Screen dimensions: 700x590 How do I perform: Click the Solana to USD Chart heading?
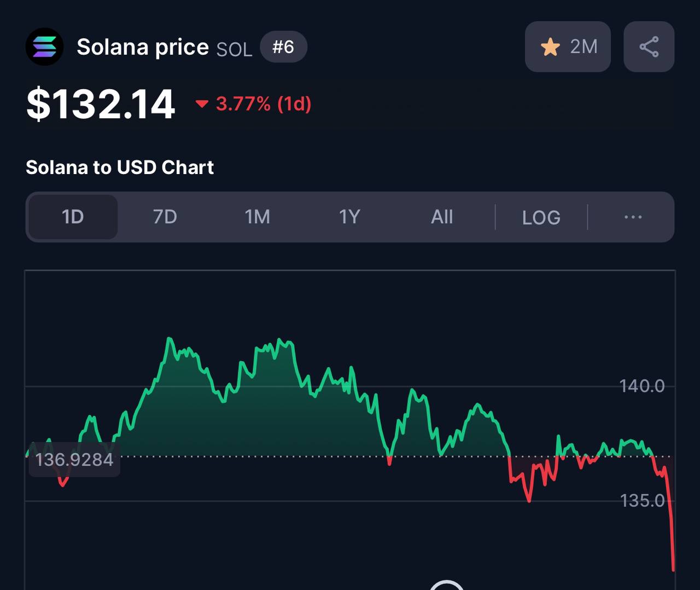[x=120, y=167]
